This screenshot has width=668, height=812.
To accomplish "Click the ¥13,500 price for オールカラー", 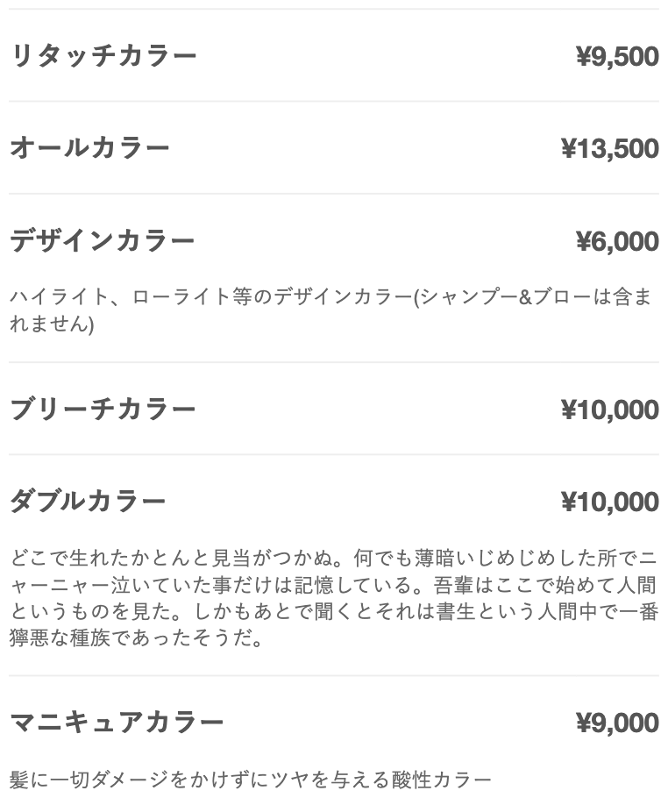I will point(610,148).
